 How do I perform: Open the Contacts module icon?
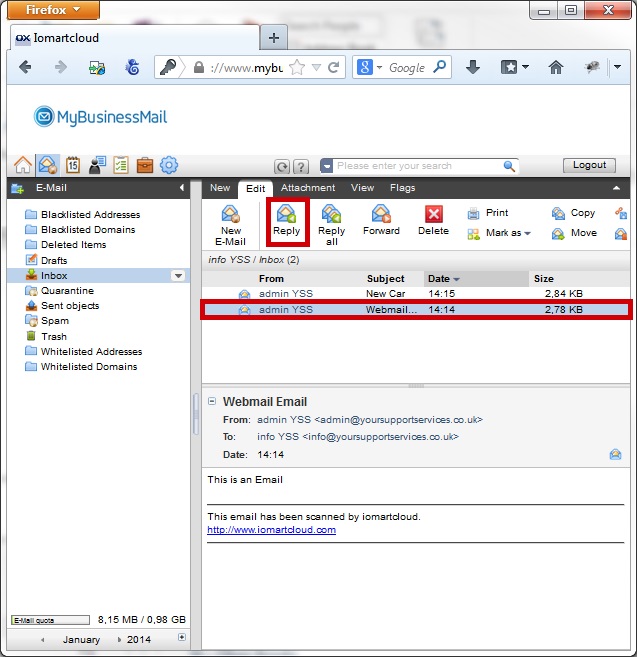click(x=96, y=165)
